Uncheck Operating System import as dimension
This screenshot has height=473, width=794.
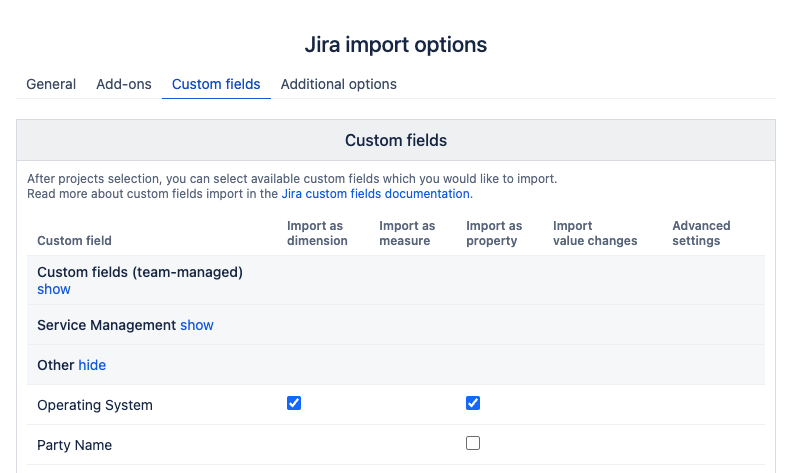294,403
